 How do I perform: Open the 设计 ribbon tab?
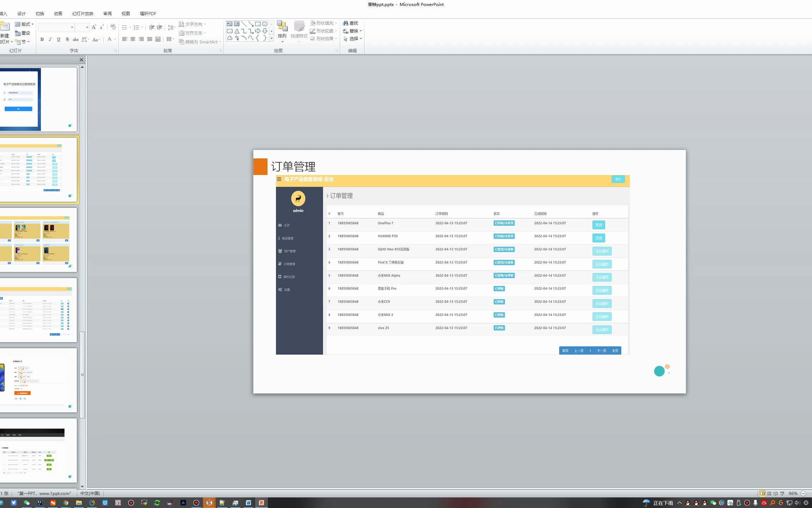(21, 13)
